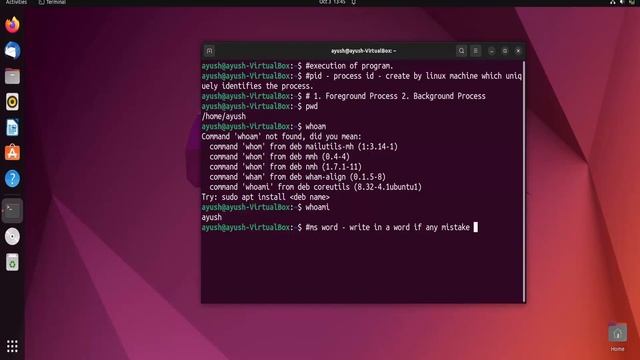Click 'Command 'whoam' not found' message
The width and height of the screenshot is (640, 360).
281,136
